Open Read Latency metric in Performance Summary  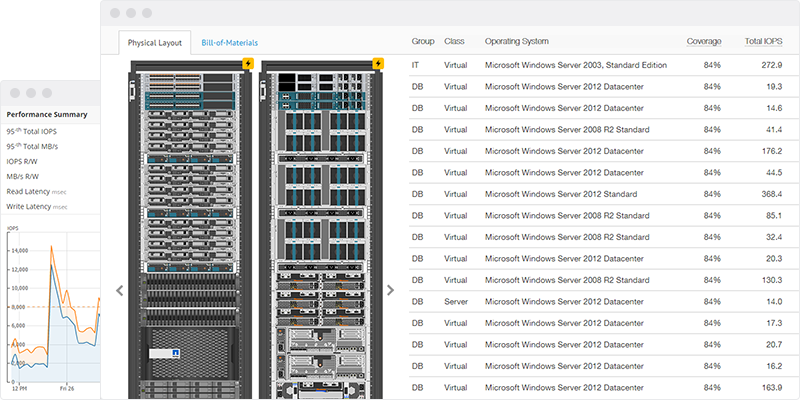point(29,191)
